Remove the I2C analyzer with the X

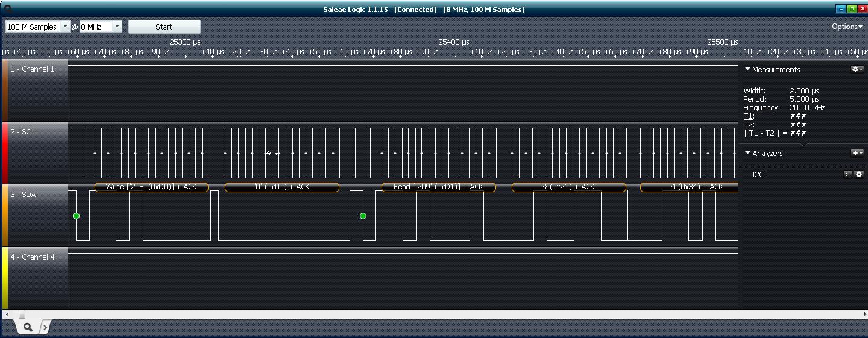(x=848, y=174)
